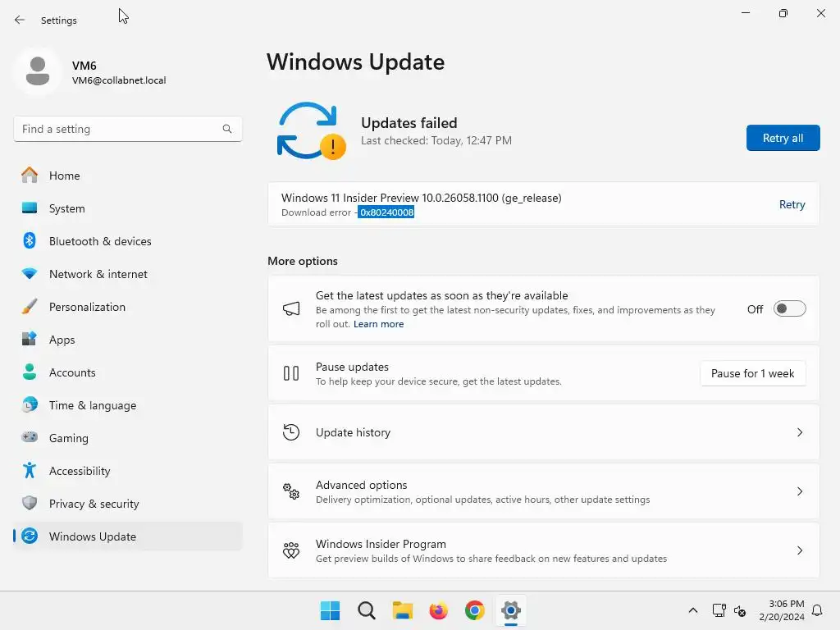Click the Updates failed status icon
This screenshot has height=630, width=840.
click(x=311, y=130)
